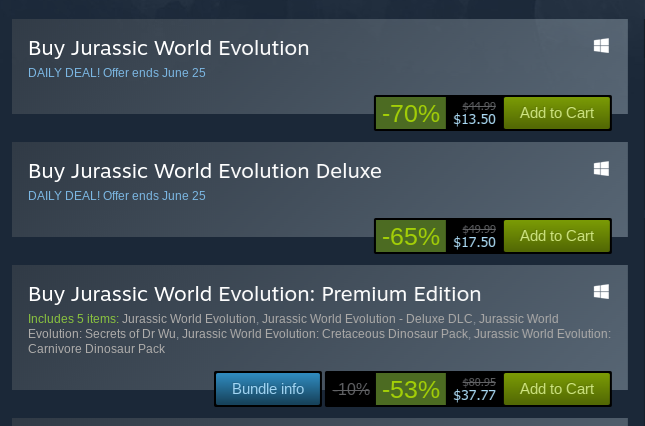Click the "Buy Jurassic World Evolution Deluxe" heading
The image size is (645, 426).
(x=205, y=171)
